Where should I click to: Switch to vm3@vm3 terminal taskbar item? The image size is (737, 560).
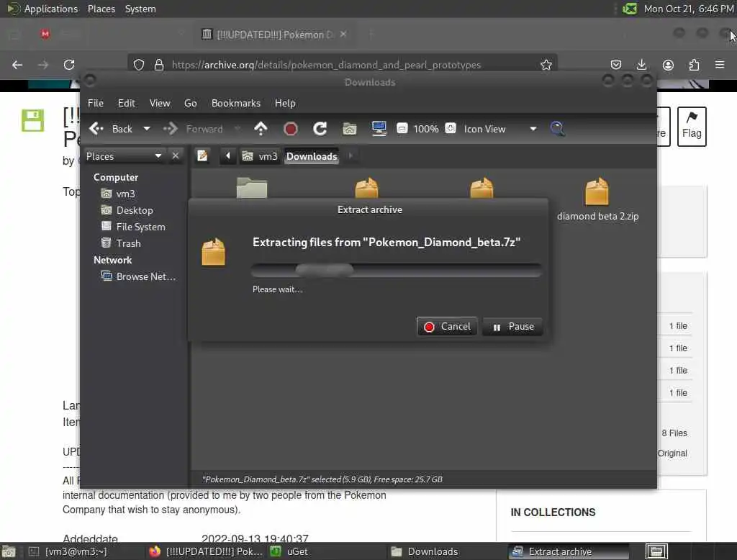pyautogui.click(x=68, y=551)
